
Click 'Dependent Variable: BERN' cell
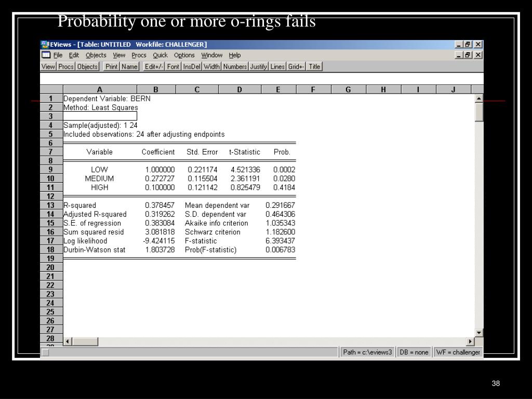[x=107, y=98]
